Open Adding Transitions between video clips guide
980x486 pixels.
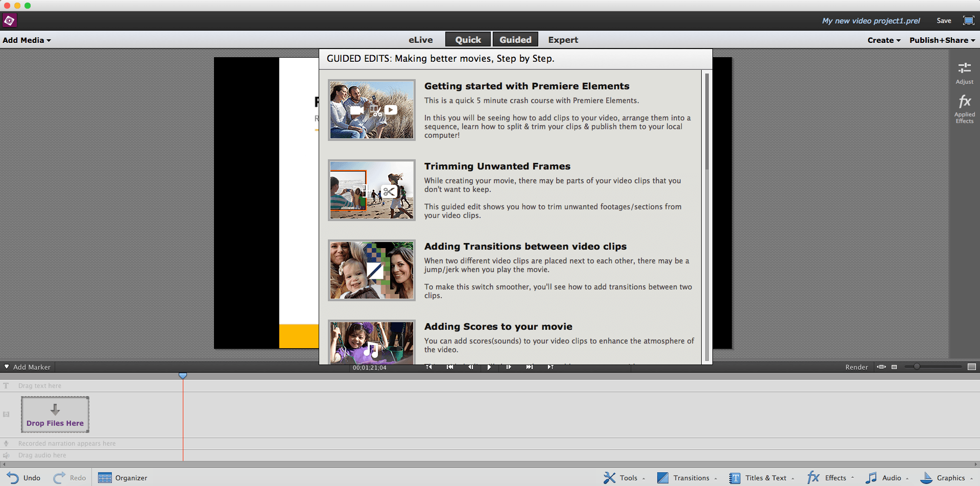[525, 247]
